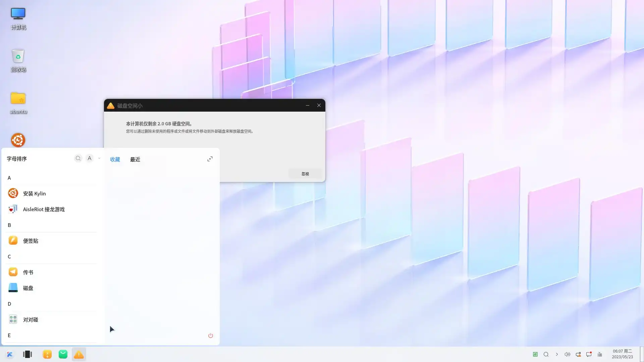Open the volume control in tray
Image resolution: width=644 pixels, height=362 pixels.
click(x=567, y=354)
